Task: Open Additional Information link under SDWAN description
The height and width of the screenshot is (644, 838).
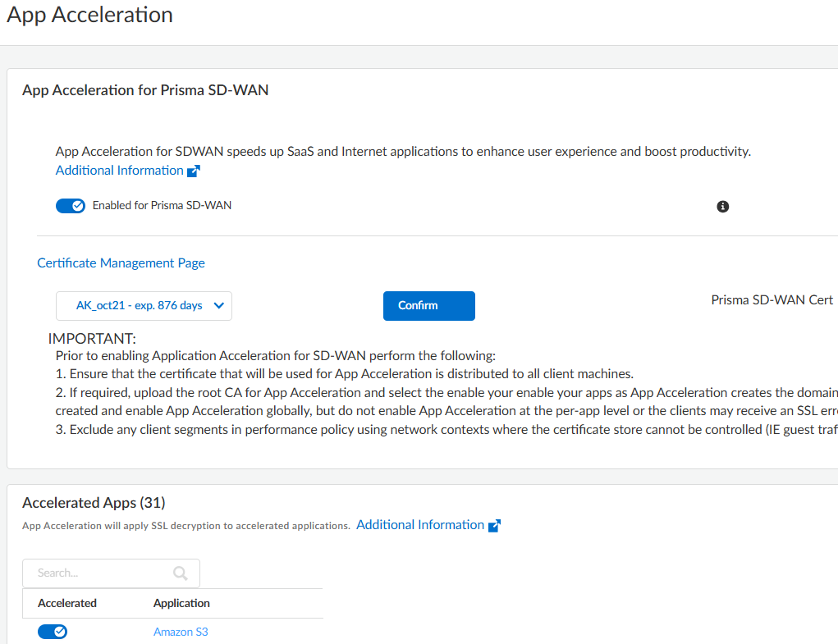Action: pos(119,171)
